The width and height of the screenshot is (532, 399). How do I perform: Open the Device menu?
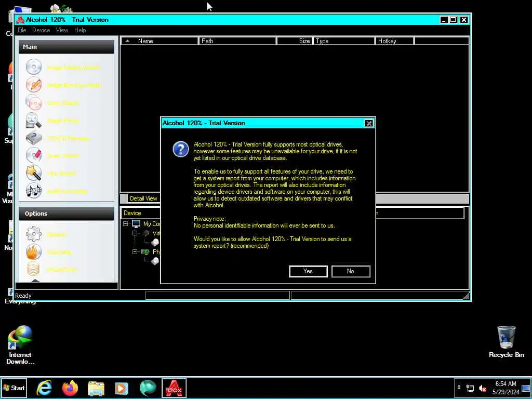pos(41,30)
